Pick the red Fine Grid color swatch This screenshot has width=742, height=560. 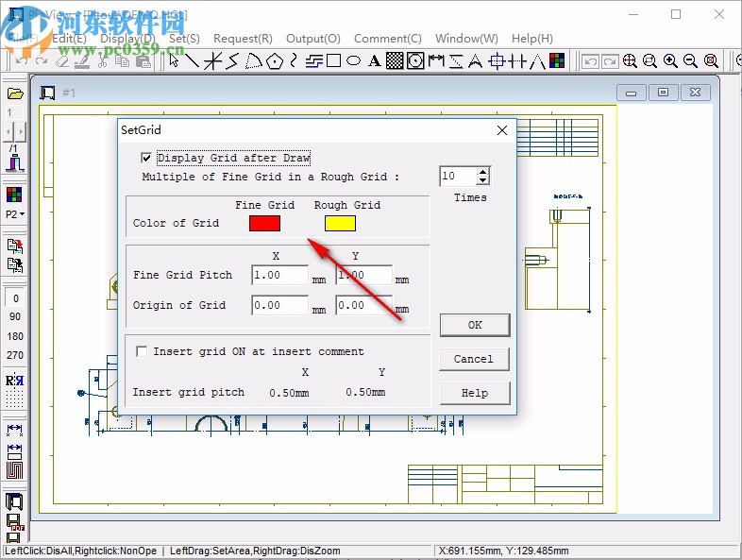(x=264, y=224)
